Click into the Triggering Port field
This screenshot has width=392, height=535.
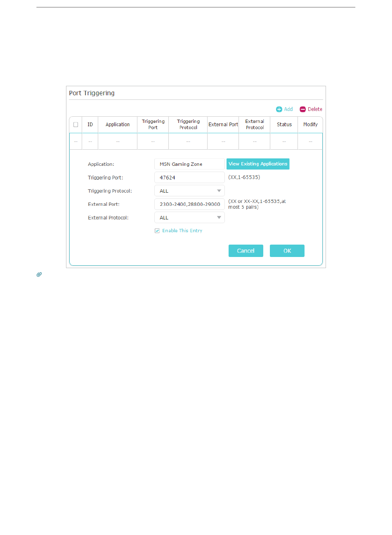point(189,177)
